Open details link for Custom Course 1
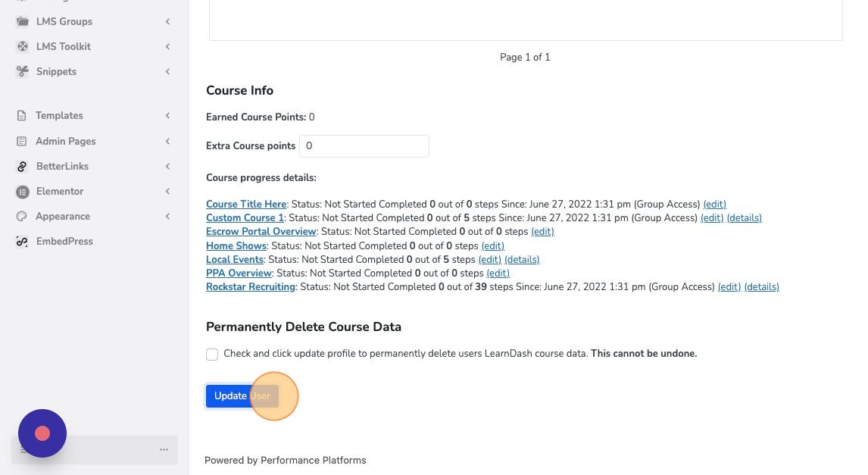The width and height of the screenshot is (868, 475). pos(744,217)
